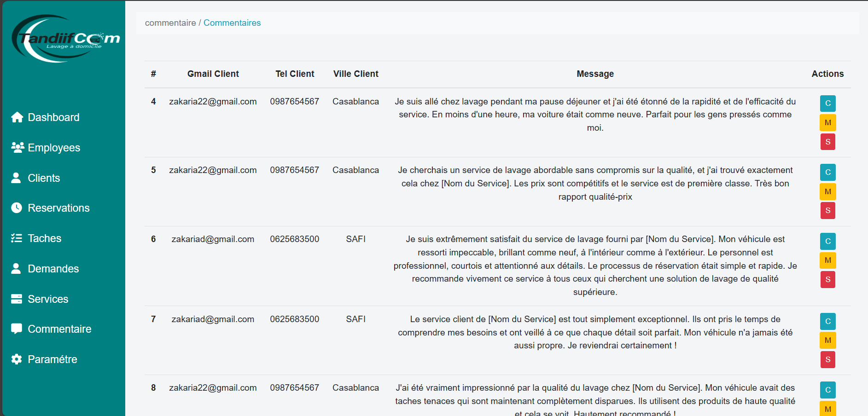868x416 pixels.
Task: Click blue C button for comment 7
Action: pos(828,321)
